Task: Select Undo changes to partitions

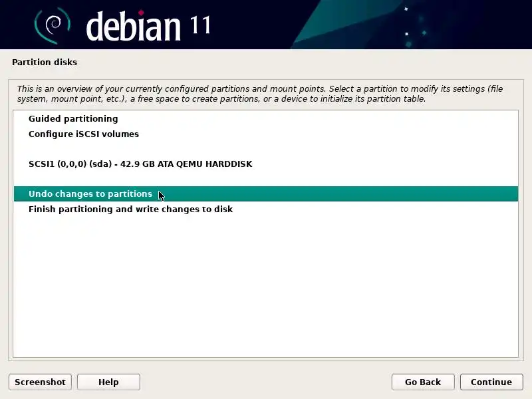Action: pyautogui.click(x=265, y=194)
